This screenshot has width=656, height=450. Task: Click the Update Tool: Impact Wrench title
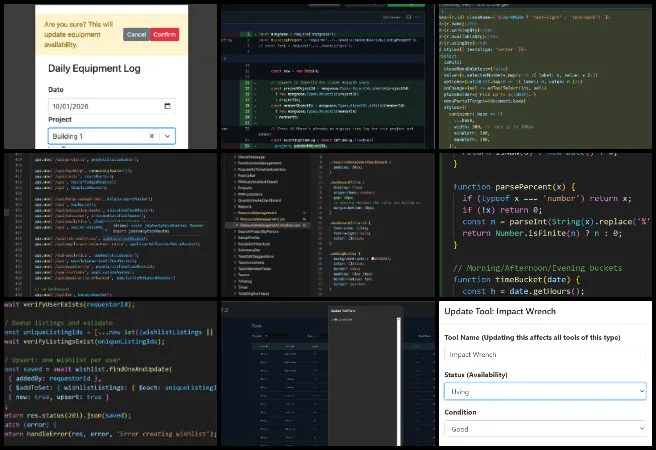point(500,311)
